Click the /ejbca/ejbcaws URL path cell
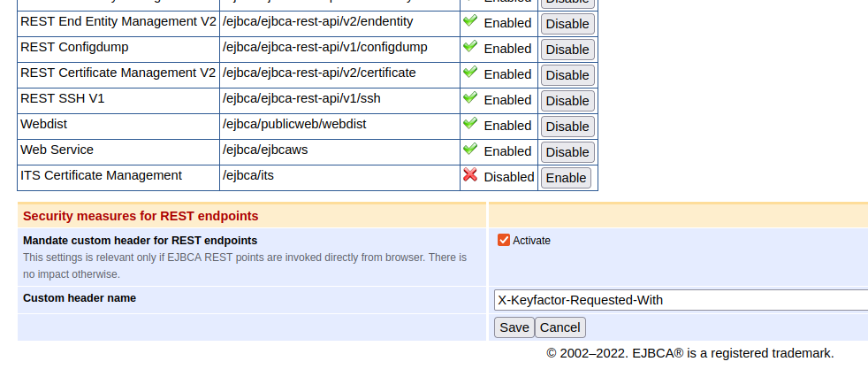 [265, 150]
